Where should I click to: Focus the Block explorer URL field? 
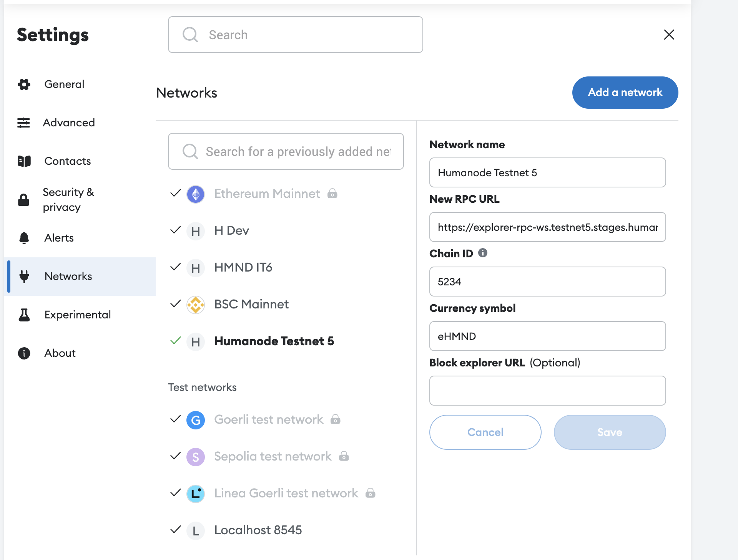click(547, 391)
